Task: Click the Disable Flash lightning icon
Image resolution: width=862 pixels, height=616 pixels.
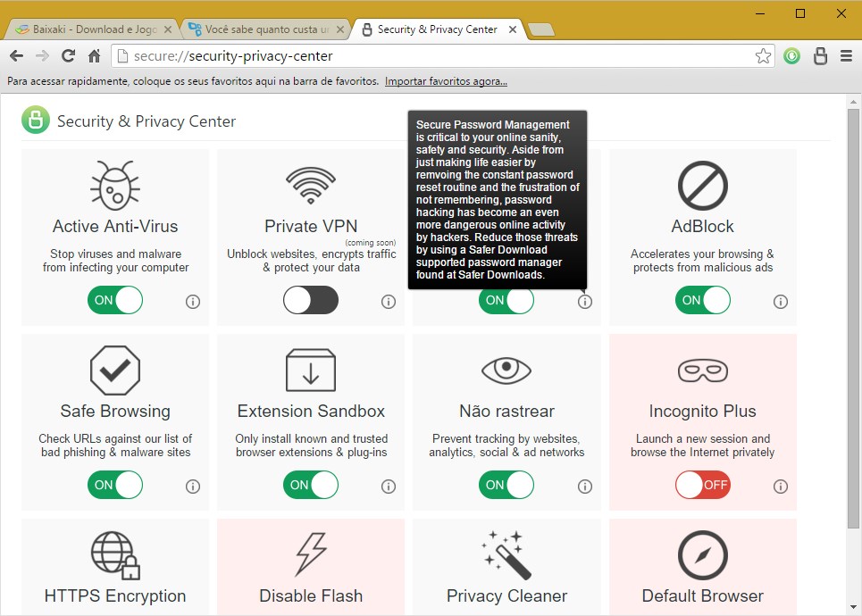Action: point(311,554)
